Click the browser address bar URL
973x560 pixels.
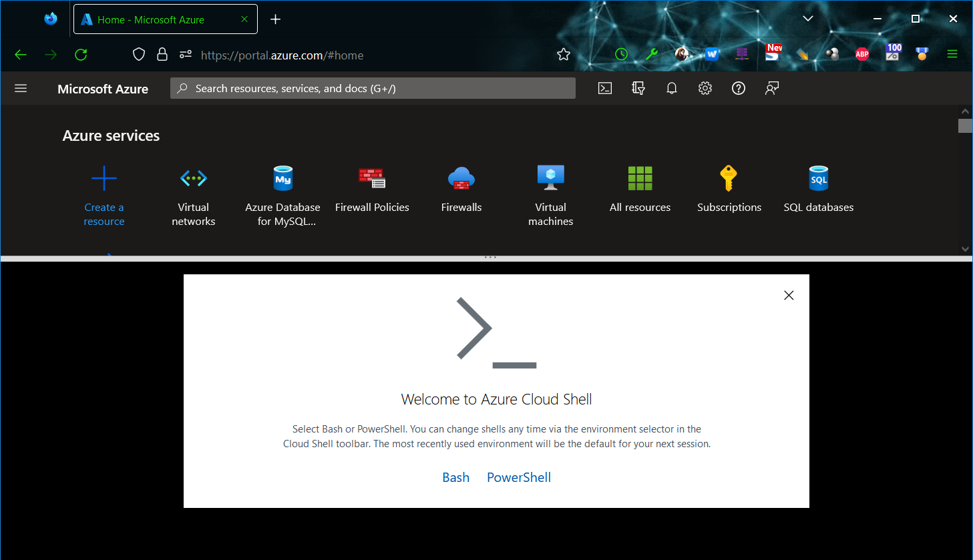click(x=282, y=55)
